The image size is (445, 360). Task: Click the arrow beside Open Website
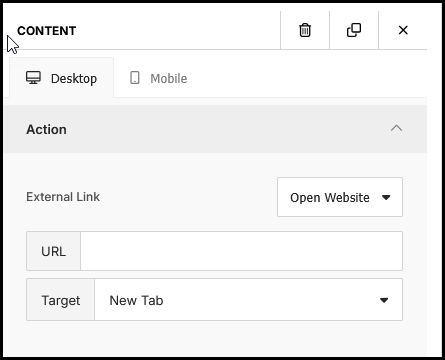pos(386,197)
